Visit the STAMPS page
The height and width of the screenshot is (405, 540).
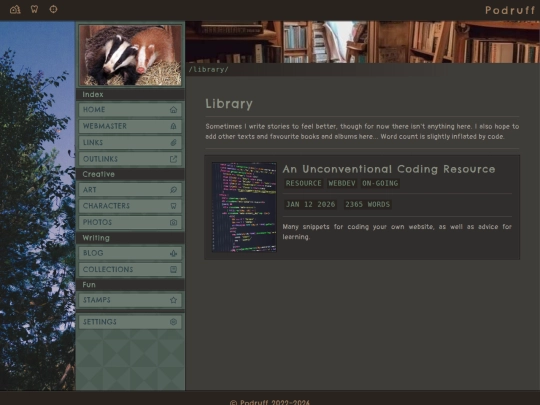coord(130,300)
